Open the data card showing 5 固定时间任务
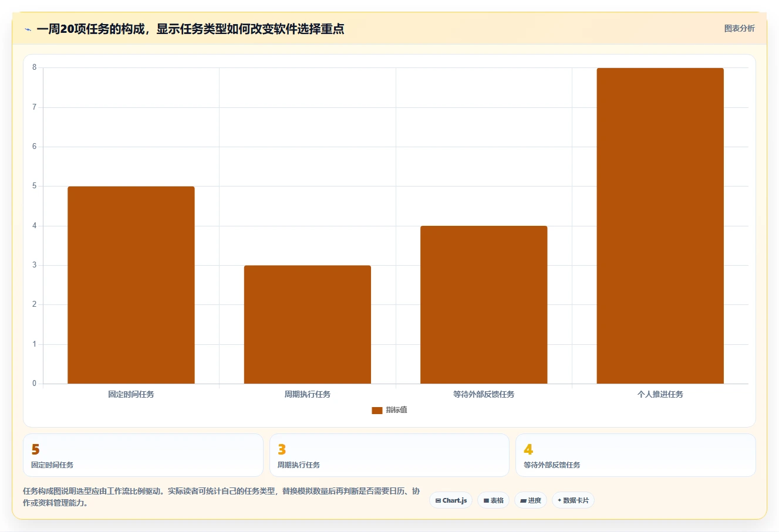779x532 pixels. [x=143, y=455]
